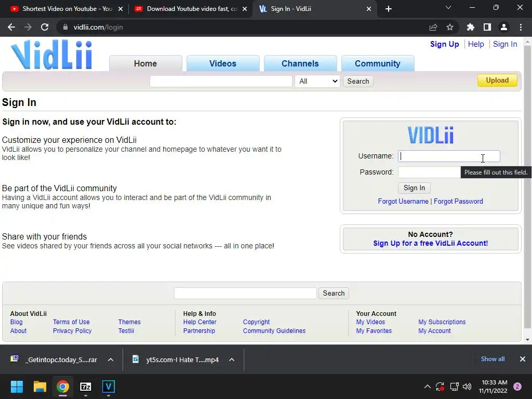
Task: Open the Privacy Policy link
Action: [72, 331]
